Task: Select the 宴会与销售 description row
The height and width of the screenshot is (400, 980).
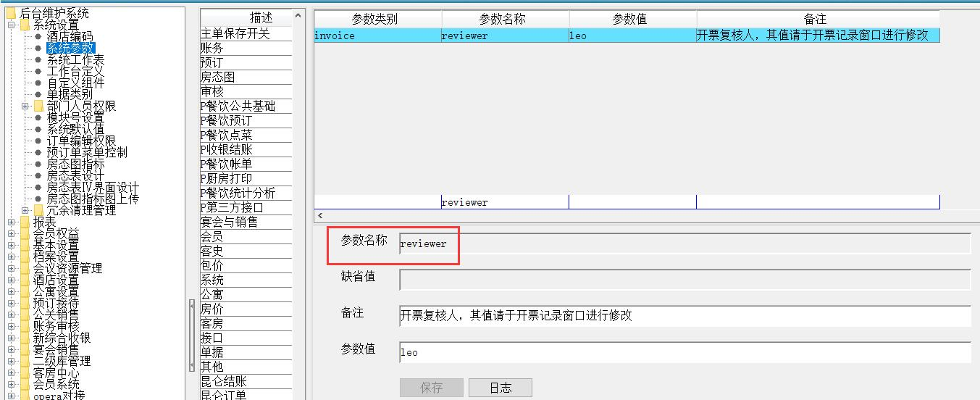Action: point(246,222)
